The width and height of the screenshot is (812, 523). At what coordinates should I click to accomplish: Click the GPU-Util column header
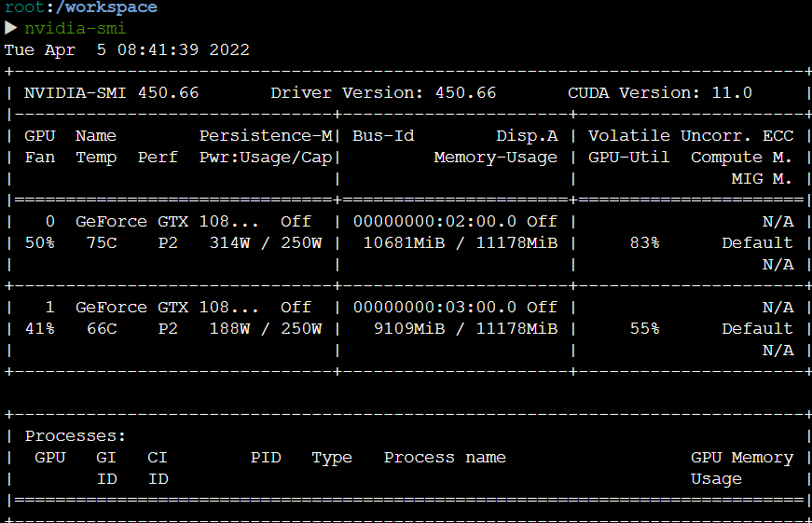(x=628, y=158)
